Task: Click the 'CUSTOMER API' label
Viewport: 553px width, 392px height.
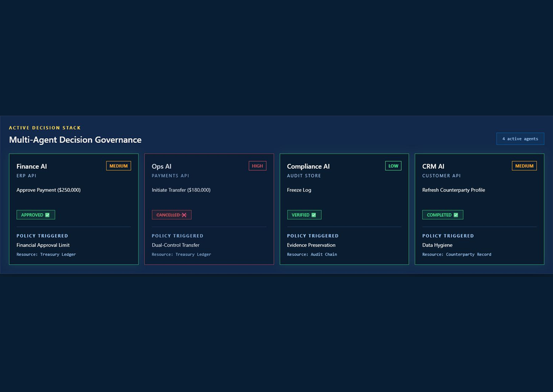Action: (x=441, y=175)
